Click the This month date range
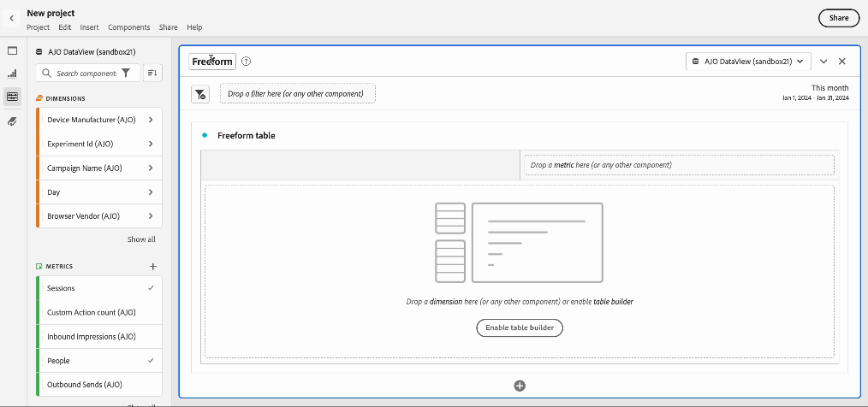The width and height of the screenshot is (868, 407). coord(815,92)
